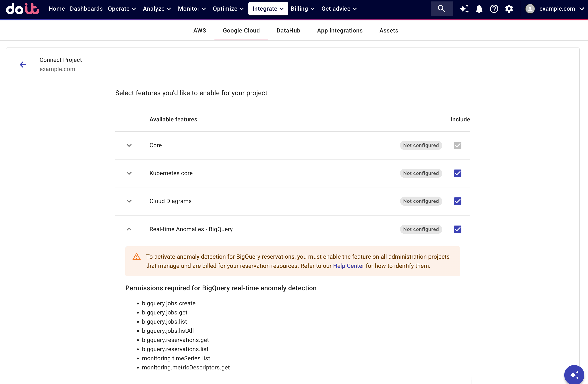Uncheck Real-time Anomalies - BigQuery Include checkbox
Viewport: 588px width, 384px height.
(x=457, y=229)
